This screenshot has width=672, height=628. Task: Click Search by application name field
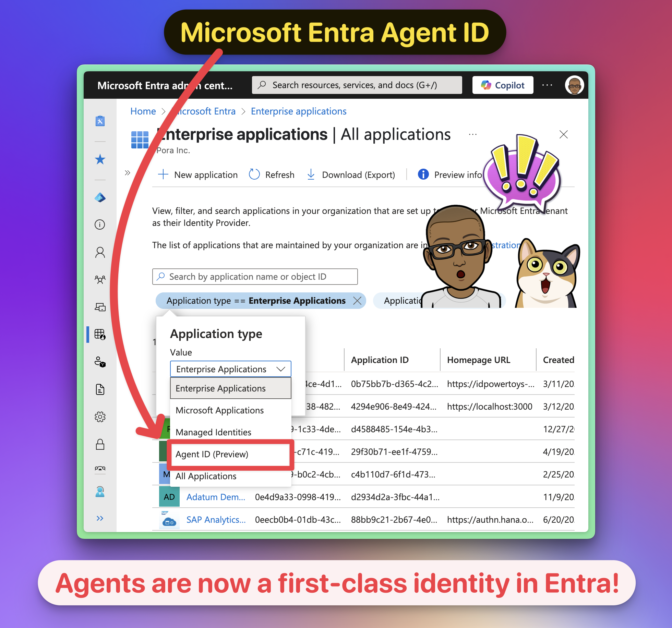click(x=255, y=277)
